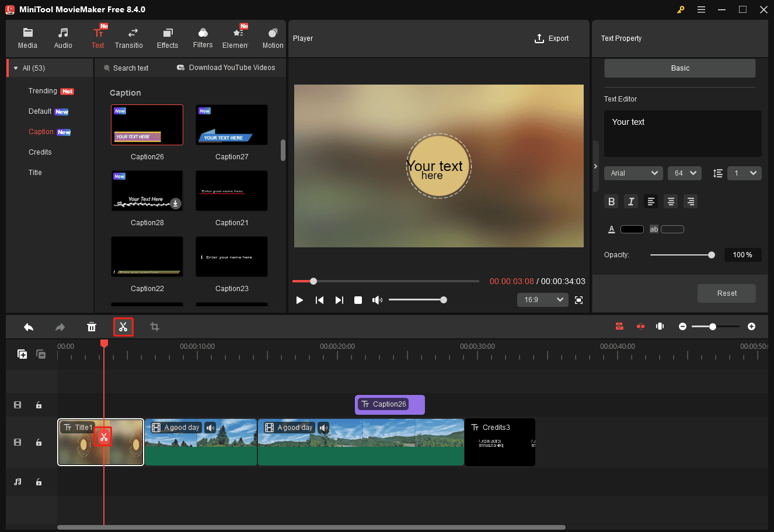This screenshot has height=532, width=774.
Task: Click the Export button
Action: coord(552,38)
